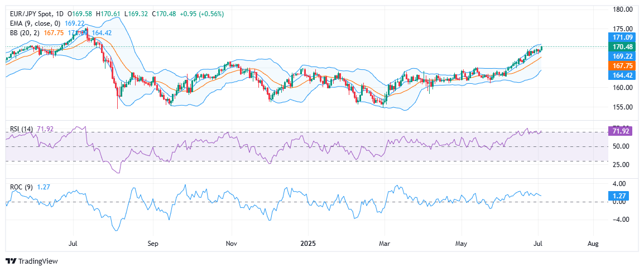
Task: Click the orange 167.75 price tag
Action: 622,65
